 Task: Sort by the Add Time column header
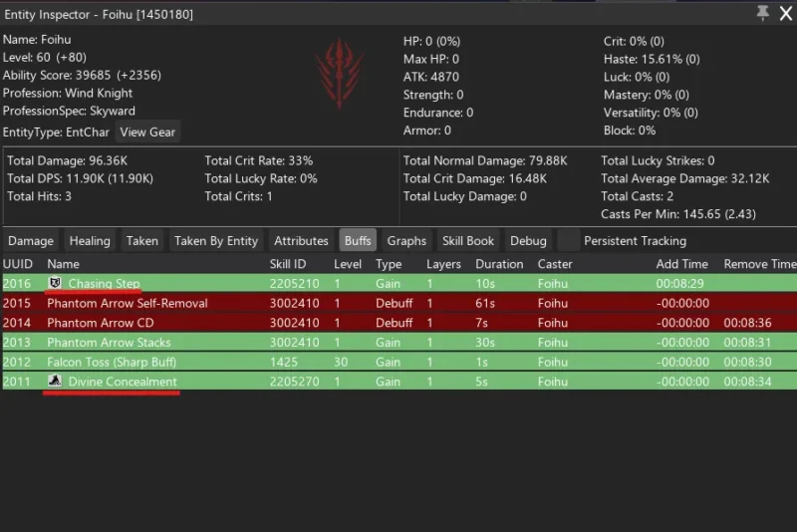681,264
